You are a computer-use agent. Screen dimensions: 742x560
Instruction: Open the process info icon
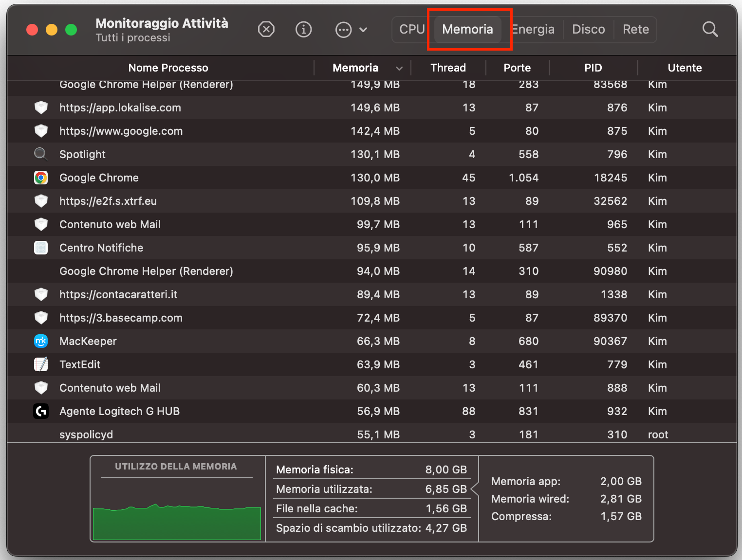click(x=303, y=29)
